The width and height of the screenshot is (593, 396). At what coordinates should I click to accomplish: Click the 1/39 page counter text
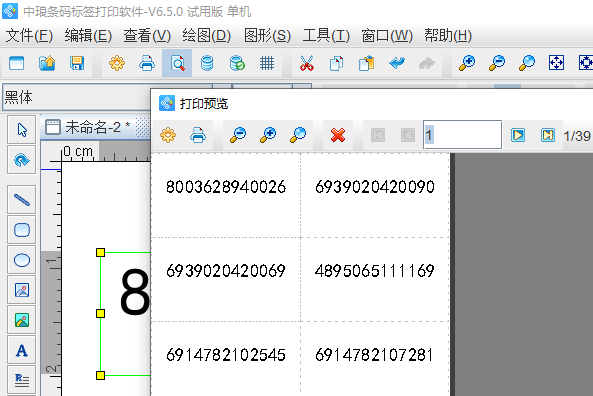coord(577,136)
